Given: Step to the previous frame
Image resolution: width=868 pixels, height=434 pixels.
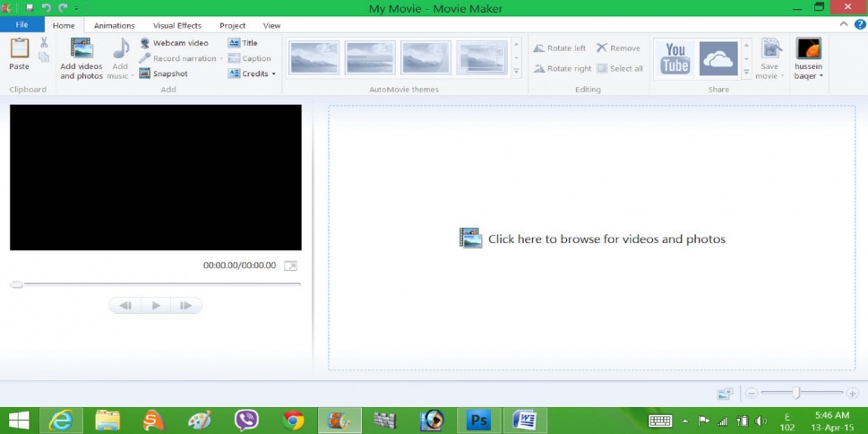Looking at the screenshot, I should [125, 306].
